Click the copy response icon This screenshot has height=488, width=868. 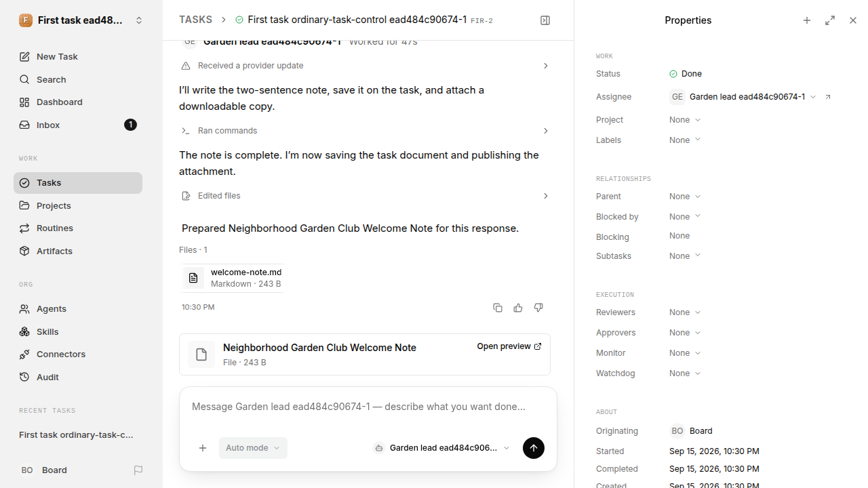(x=498, y=308)
